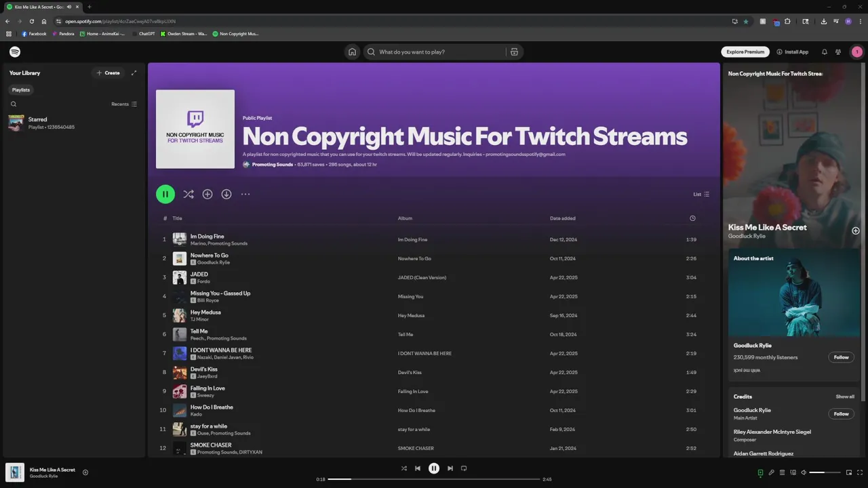Screen dimensions: 868x488
Task: Open more options for playlist
Action: coord(245,194)
